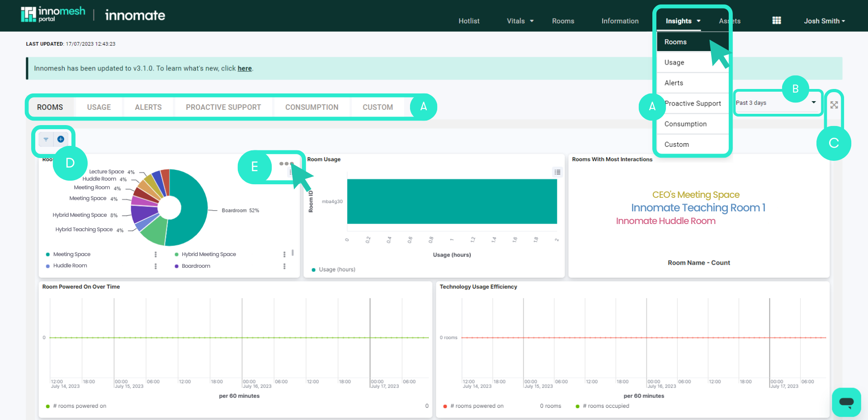This screenshot has height=420, width=868.
Task: Click the fullscreen expand icon beside the date selector
Action: 834,105
